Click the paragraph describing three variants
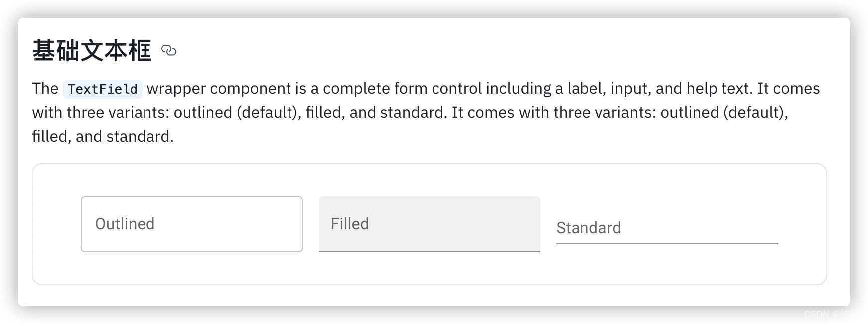 pyautogui.click(x=399, y=112)
